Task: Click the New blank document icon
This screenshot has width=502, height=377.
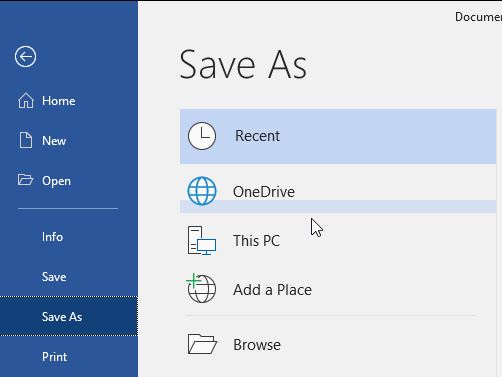Action: (x=26, y=140)
